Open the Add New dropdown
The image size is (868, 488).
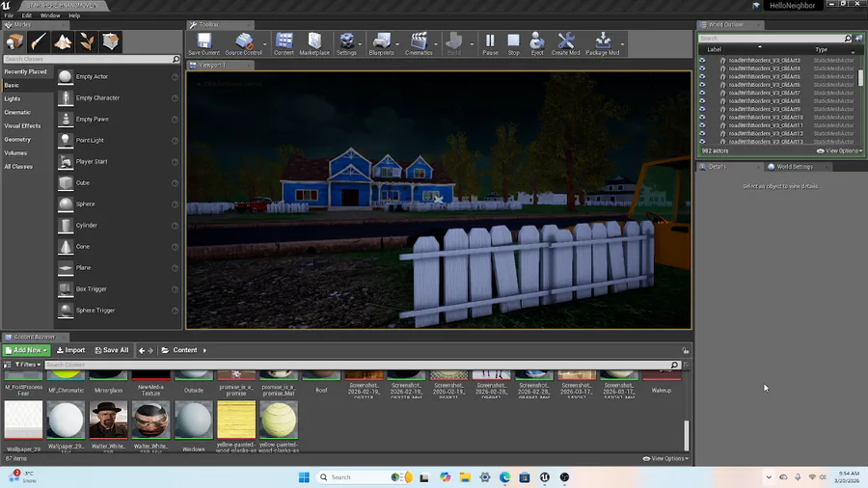[x=27, y=350]
